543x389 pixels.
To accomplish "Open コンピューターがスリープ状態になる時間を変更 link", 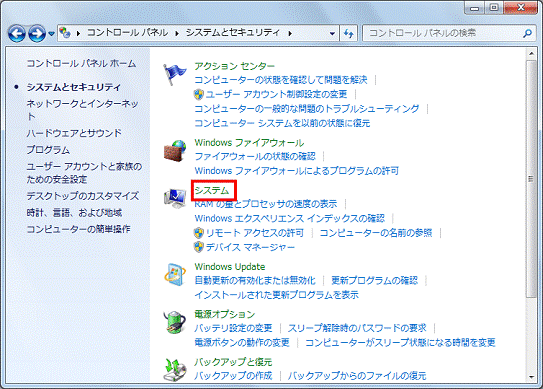I will click(400, 343).
